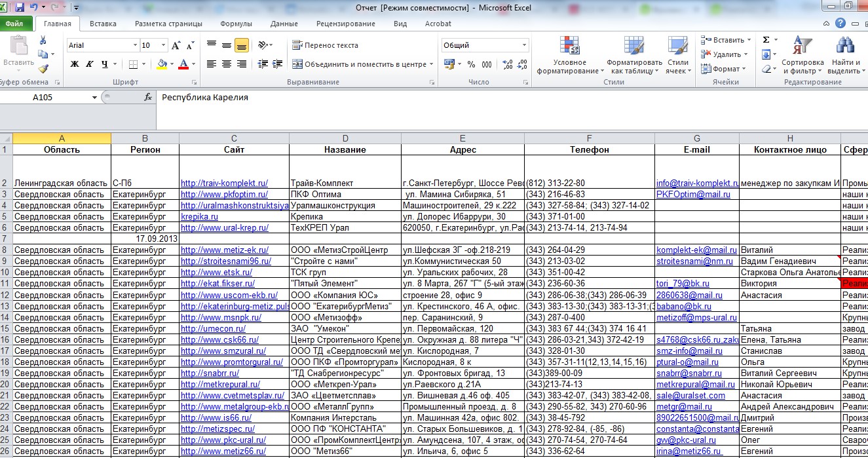Image resolution: width=868 pixels, height=458 pixels.
Task: Decrease cell indent
Action: [262, 64]
